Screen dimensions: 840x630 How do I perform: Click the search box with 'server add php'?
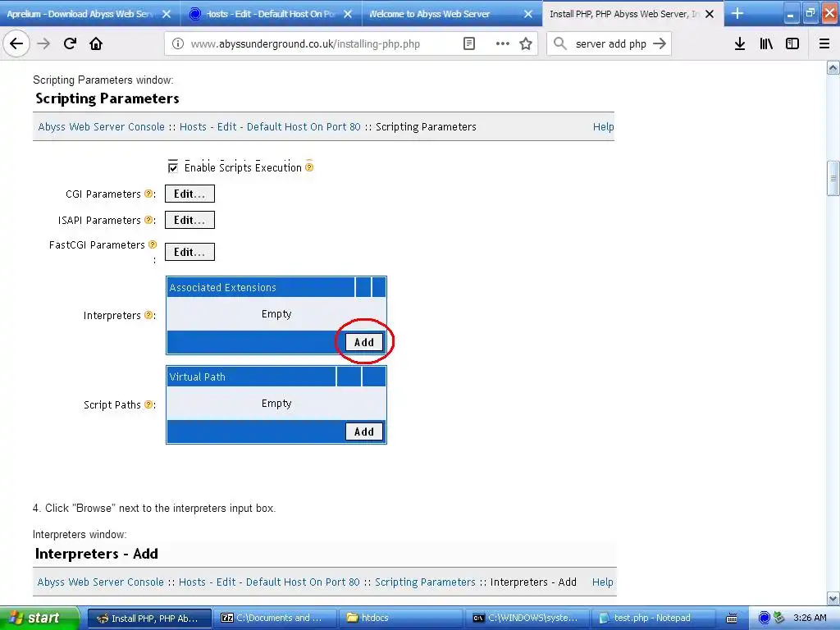[610, 44]
